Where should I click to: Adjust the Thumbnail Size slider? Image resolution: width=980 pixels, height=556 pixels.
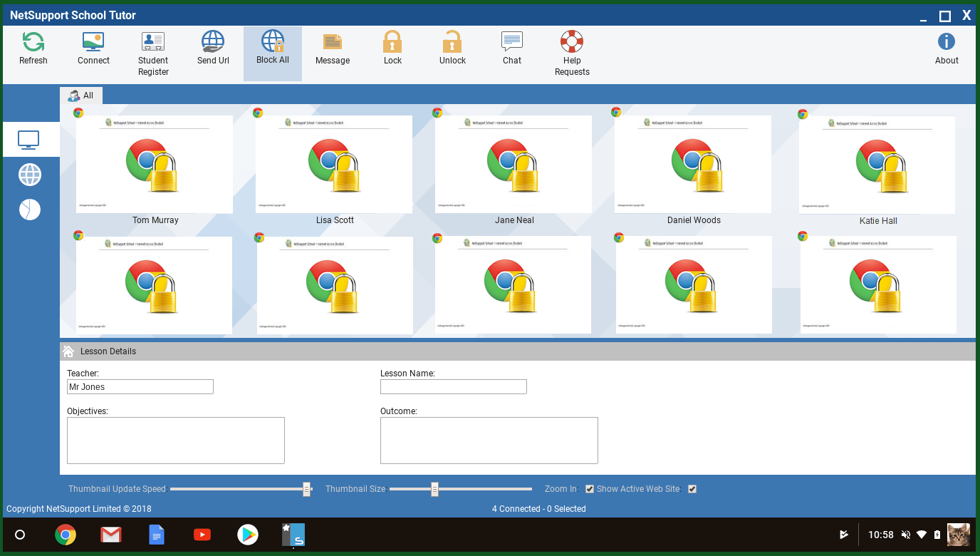[434, 489]
